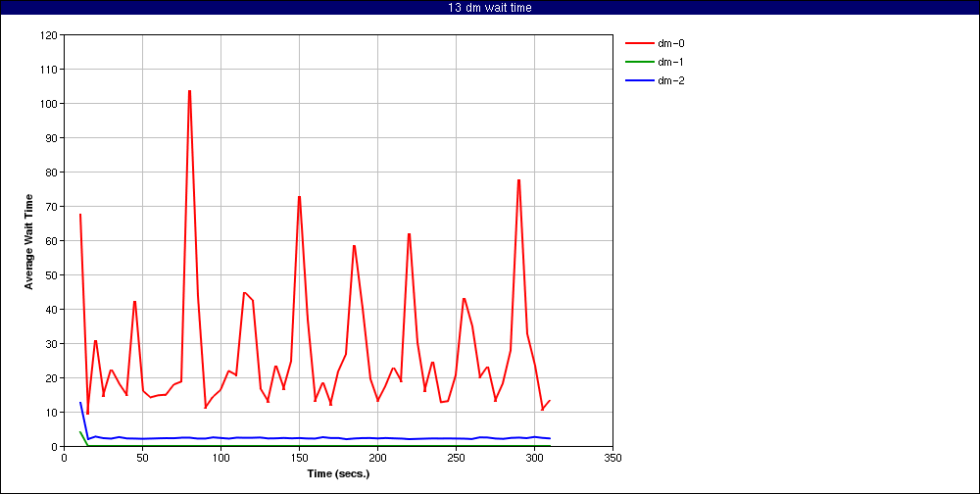Click the green dm-1 legend color line
The height and width of the screenshot is (494, 980).
(639, 62)
